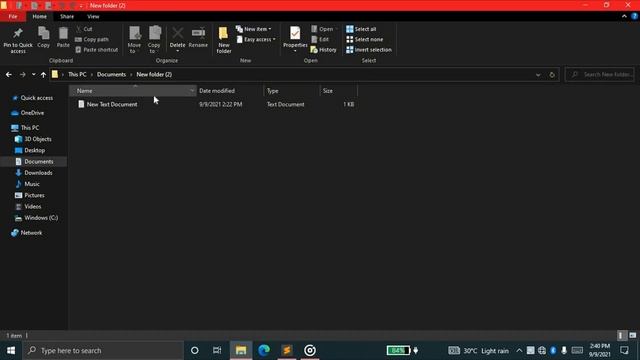Choose Paste shortcut command
This screenshot has height=360, width=640.
click(x=97, y=50)
